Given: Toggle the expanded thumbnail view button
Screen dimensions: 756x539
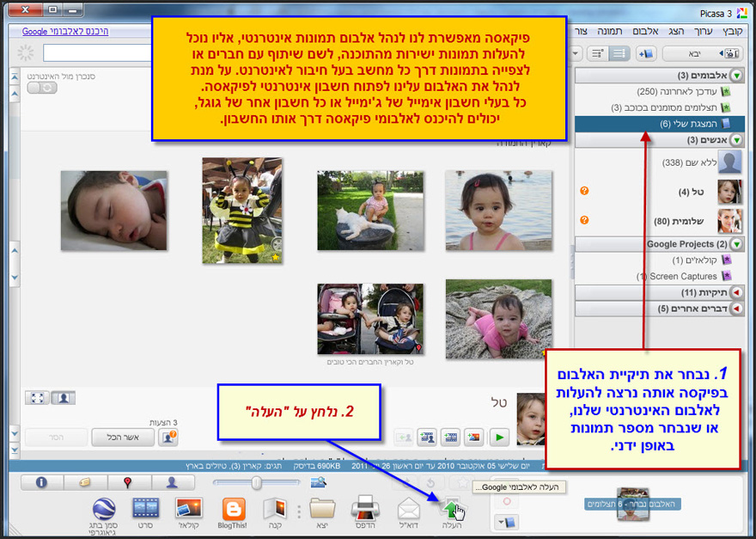Looking at the screenshot, I should [x=38, y=398].
